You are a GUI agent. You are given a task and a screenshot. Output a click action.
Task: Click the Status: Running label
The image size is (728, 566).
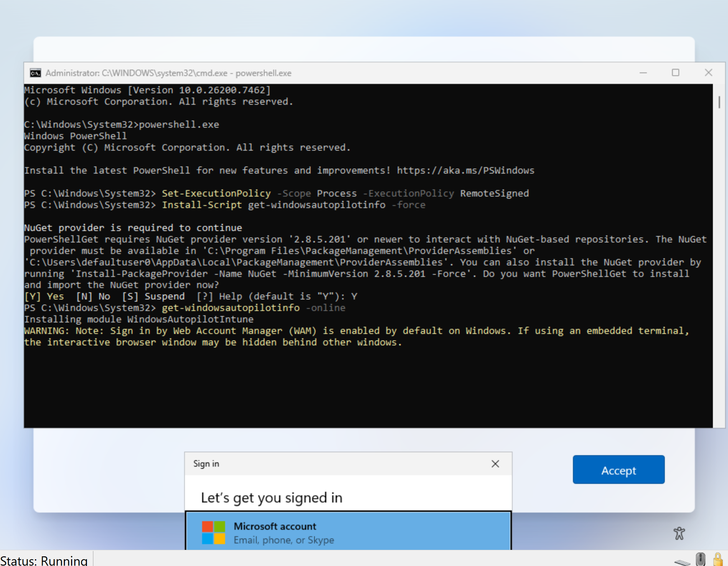(44, 560)
